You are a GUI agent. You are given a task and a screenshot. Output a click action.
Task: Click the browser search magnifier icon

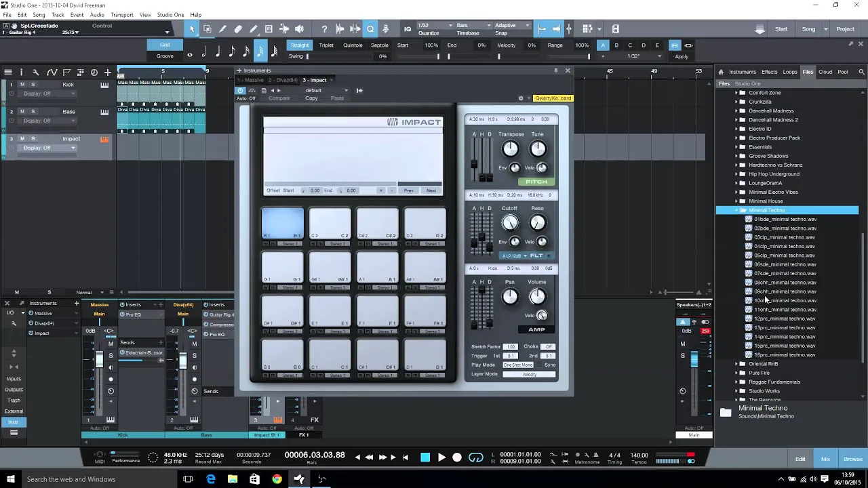862,72
